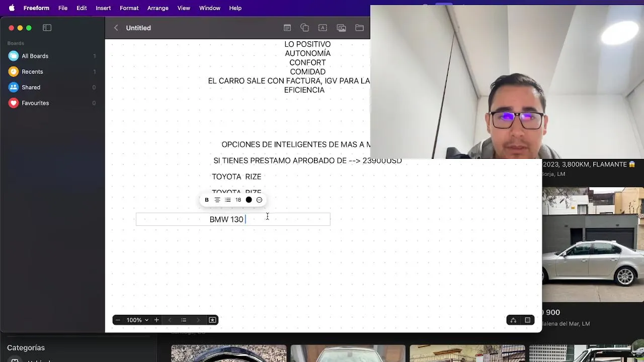Select Recents in sidebar

(52, 72)
